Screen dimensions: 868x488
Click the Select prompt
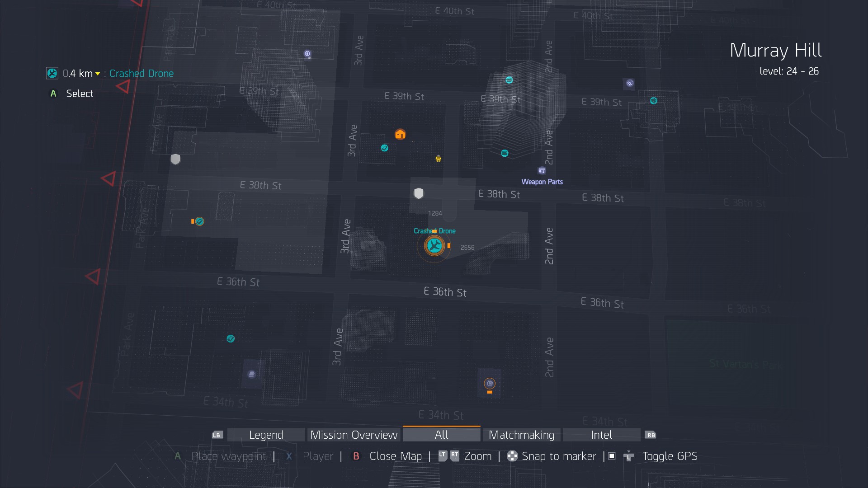(x=80, y=94)
